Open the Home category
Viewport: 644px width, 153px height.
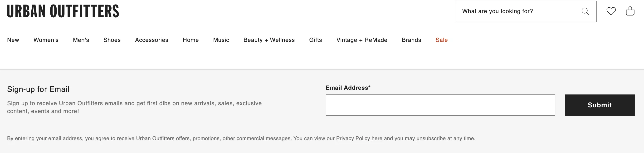[x=191, y=40]
